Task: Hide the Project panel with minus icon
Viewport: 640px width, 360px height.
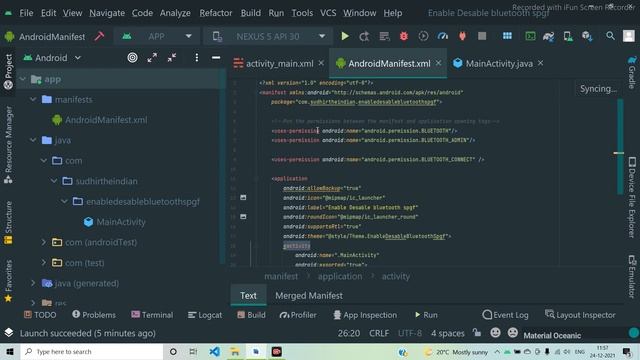Action: coord(216,58)
